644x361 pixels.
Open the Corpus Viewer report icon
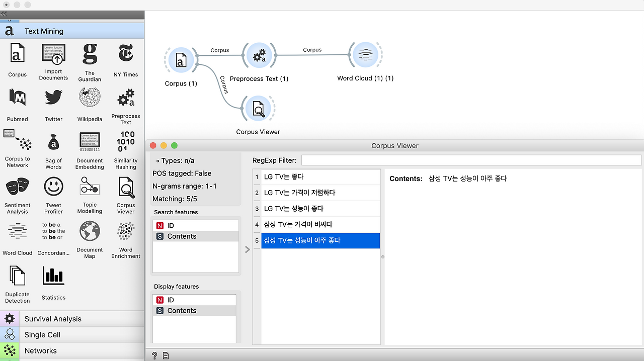pyautogui.click(x=166, y=355)
